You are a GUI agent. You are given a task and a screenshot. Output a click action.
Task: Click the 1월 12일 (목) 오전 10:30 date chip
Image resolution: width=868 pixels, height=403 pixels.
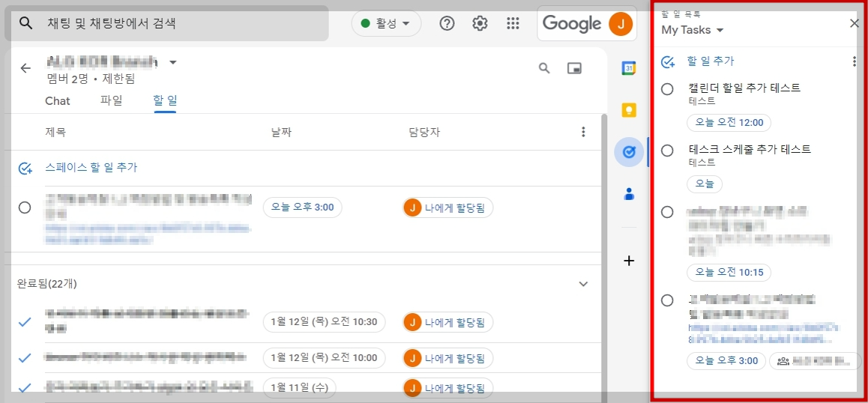pyautogui.click(x=324, y=321)
